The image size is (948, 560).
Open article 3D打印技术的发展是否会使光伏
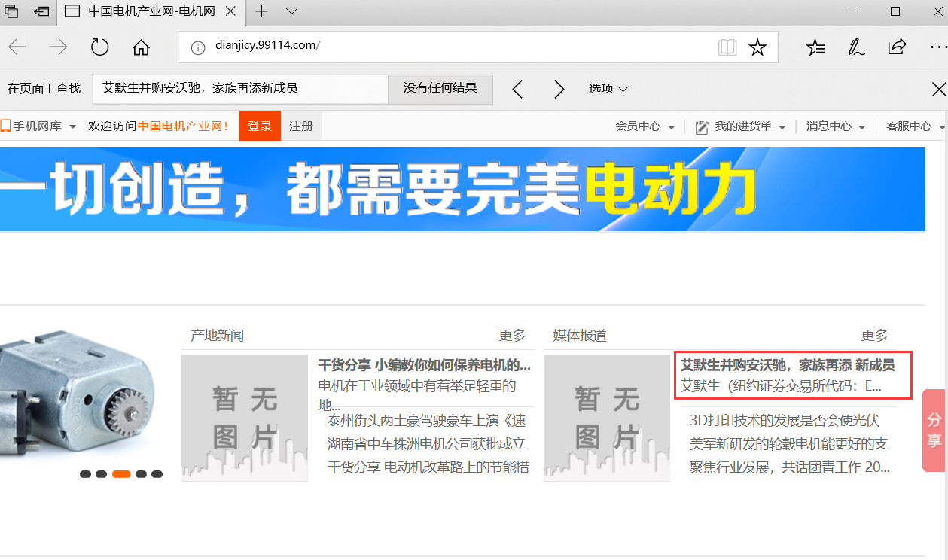785,421
